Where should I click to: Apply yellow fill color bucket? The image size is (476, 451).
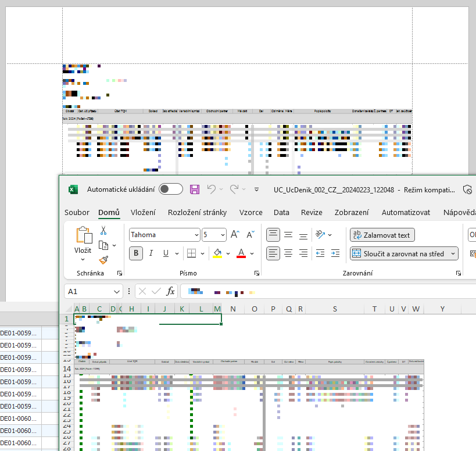point(217,253)
